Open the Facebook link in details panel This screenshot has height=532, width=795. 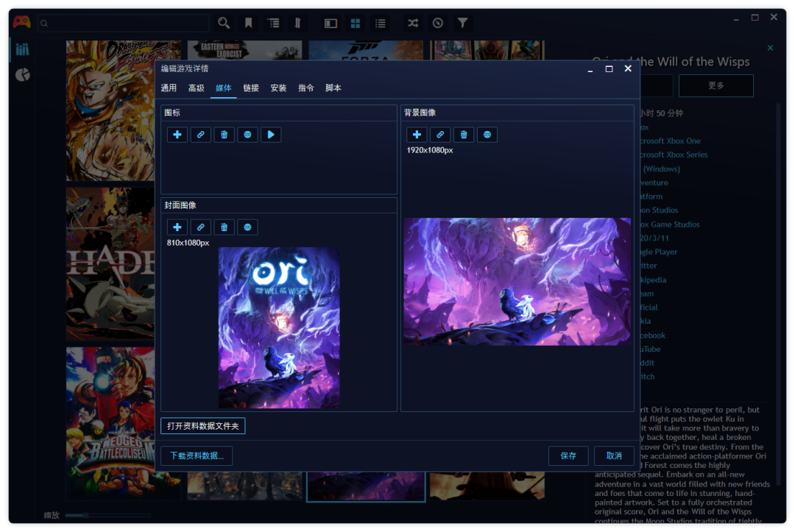coord(652,336)
